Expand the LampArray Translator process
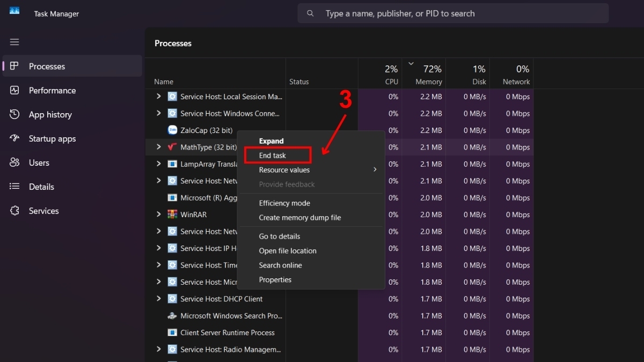Image resolution: width=644 pixels, height=362 pixels. 158,164
